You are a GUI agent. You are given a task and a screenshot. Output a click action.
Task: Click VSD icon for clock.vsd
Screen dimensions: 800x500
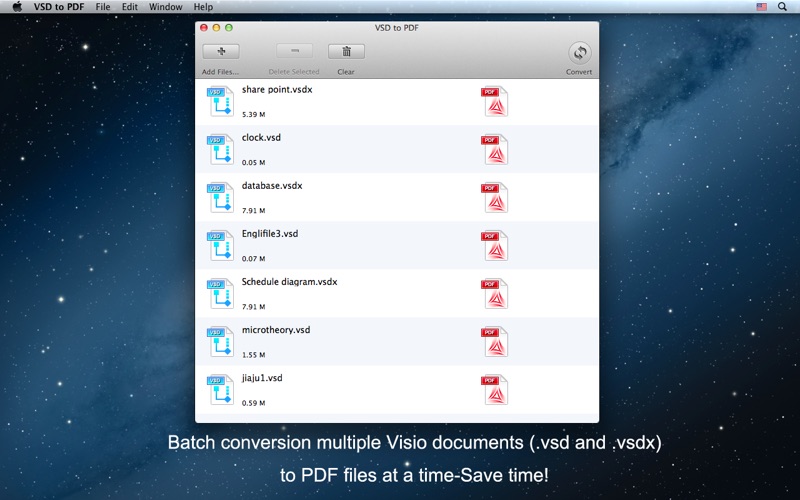click(220, 149)
